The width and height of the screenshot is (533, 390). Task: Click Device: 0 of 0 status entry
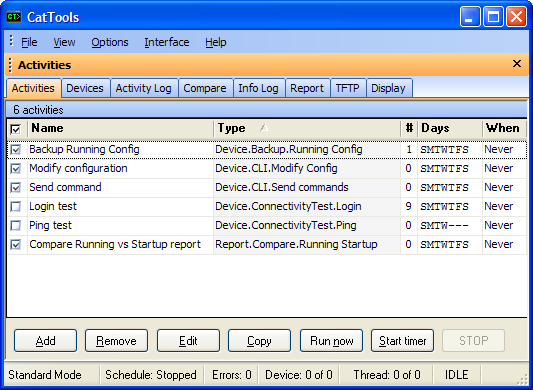(299, 375)
